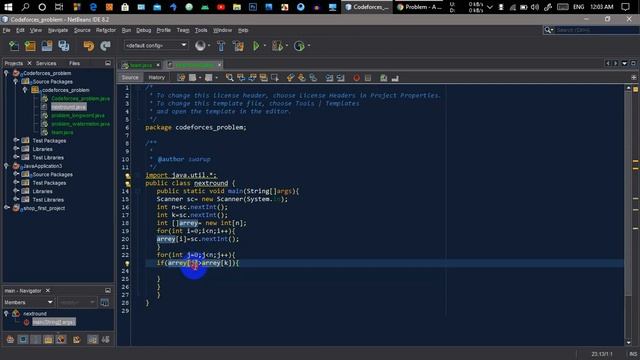Open the Tools menu
Image resolution: width=640 pixels, height=360 pixels.
[201, 30]
